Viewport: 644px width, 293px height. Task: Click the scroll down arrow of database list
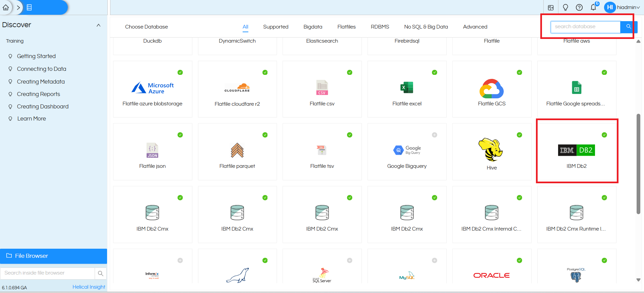point(638,280)
